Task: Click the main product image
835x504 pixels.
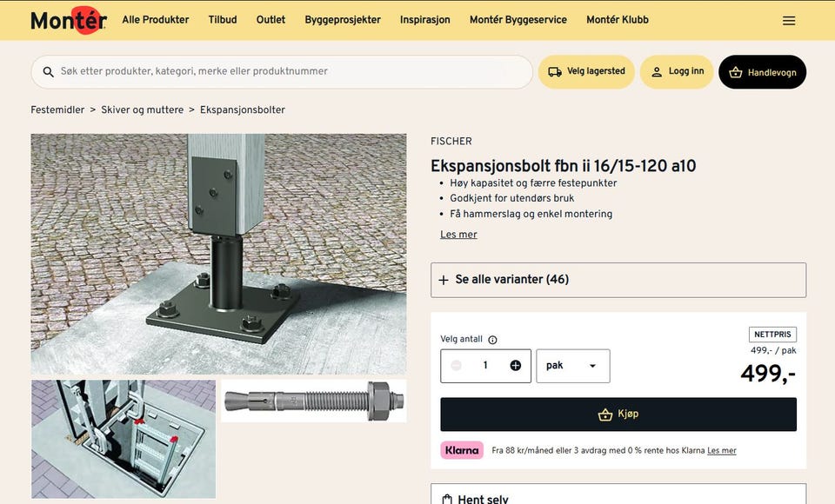Action: (218, 254)
